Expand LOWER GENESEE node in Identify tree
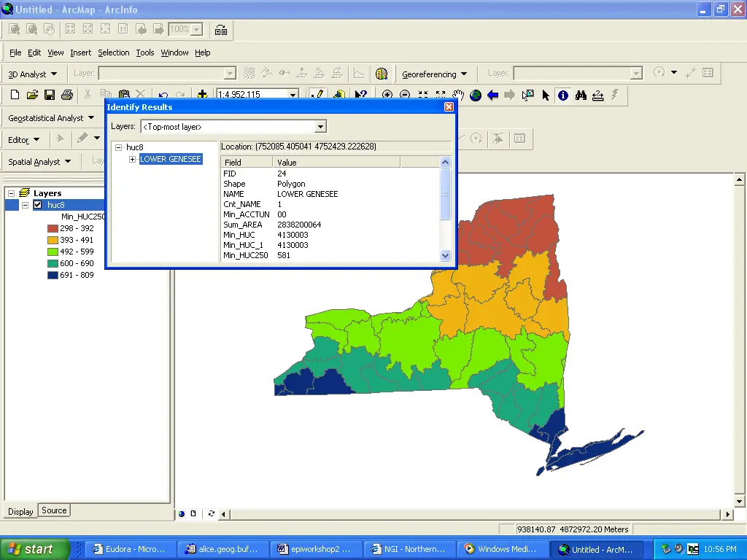 133,159
